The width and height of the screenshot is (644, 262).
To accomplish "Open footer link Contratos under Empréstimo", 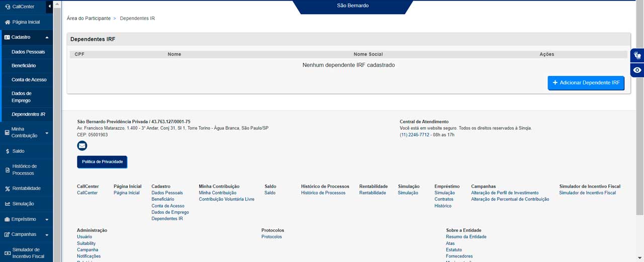I will tap(444, 199).
